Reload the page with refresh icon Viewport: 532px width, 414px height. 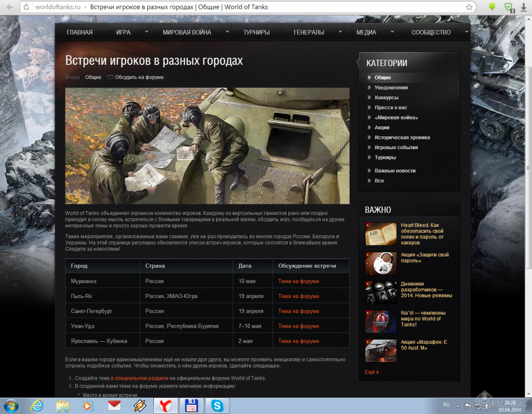[x=26, y=7]
